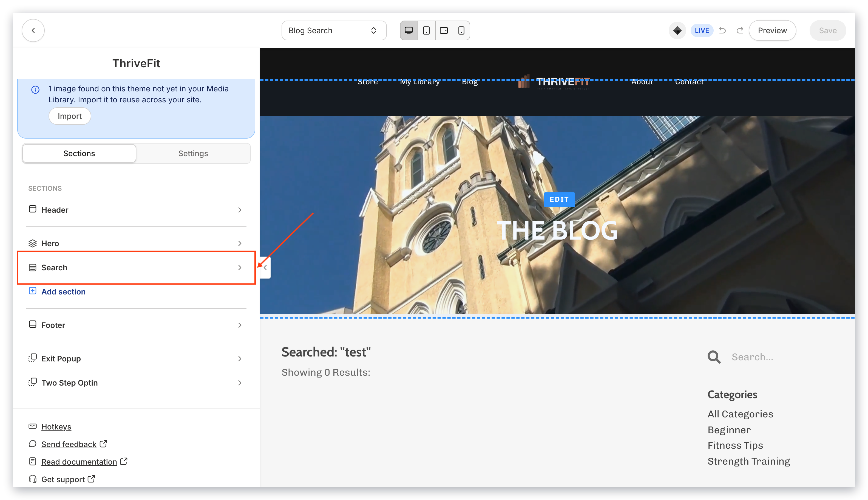
Task: Select the All Categories link
Action: pyautogui.click(x=740, y=414)
